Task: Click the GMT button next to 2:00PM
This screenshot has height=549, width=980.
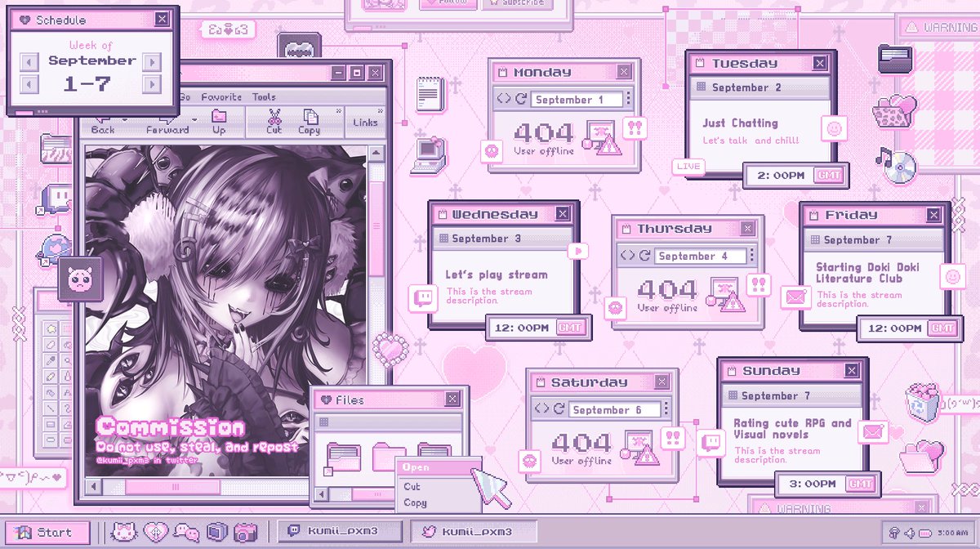Action: point(829,176)
